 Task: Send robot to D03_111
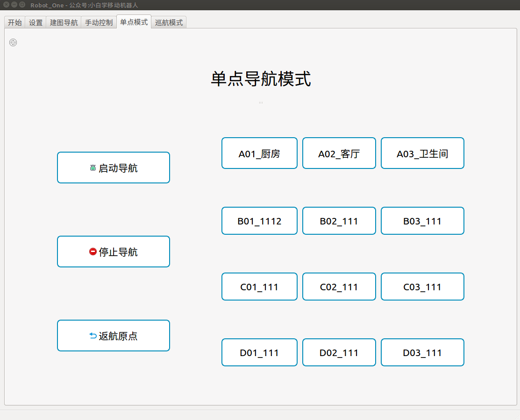422,352
